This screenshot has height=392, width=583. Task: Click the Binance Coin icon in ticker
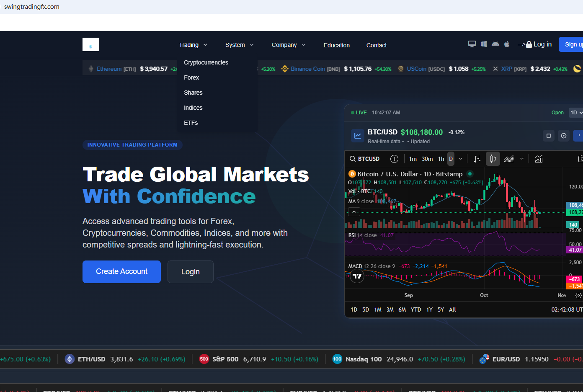pyautogui.click(x=285, y=69)
